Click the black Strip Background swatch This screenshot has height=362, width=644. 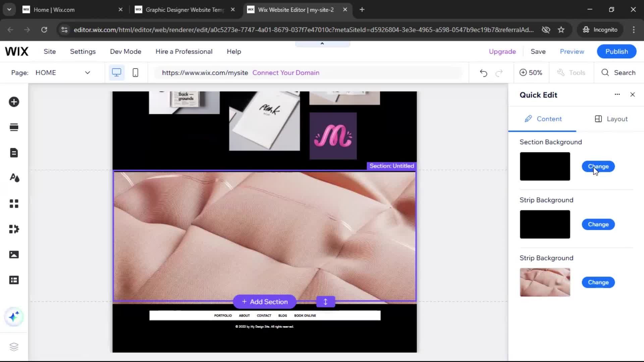coord(545,225)
